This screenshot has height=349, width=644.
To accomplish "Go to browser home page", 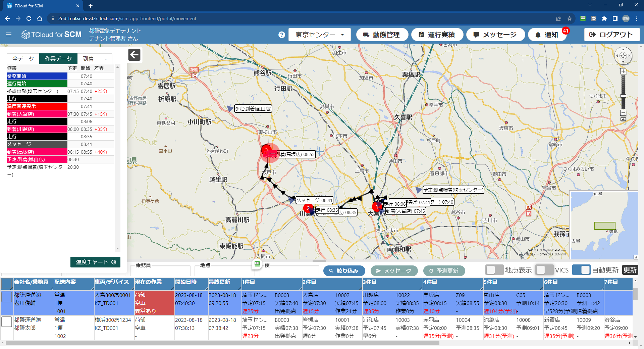I will pos(40,18).
